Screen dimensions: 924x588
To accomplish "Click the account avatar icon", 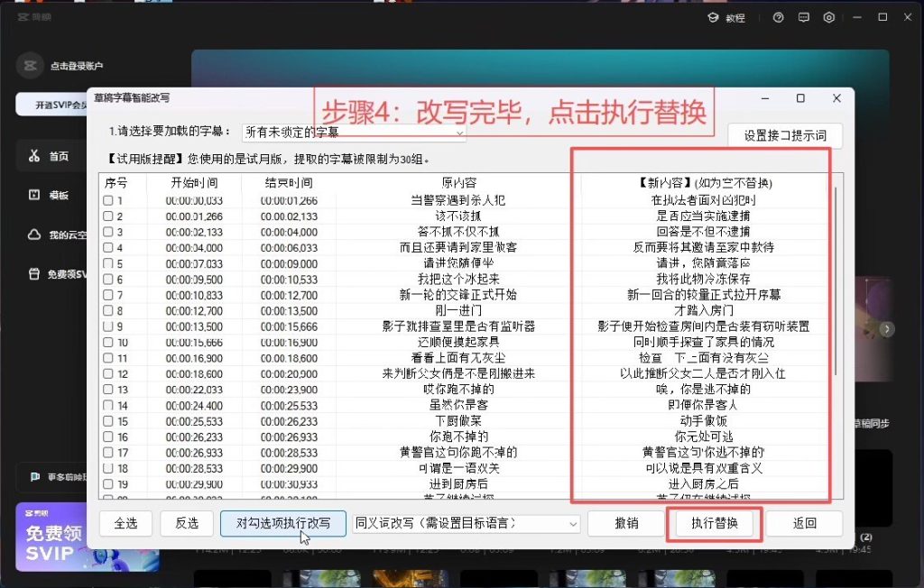I will pyautogui.click(x=30, y=66).
